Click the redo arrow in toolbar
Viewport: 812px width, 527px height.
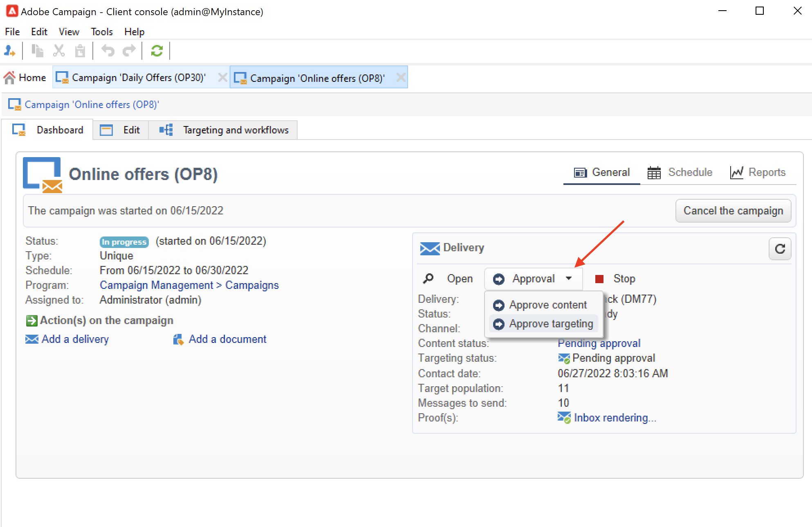[x=129, y=51]
